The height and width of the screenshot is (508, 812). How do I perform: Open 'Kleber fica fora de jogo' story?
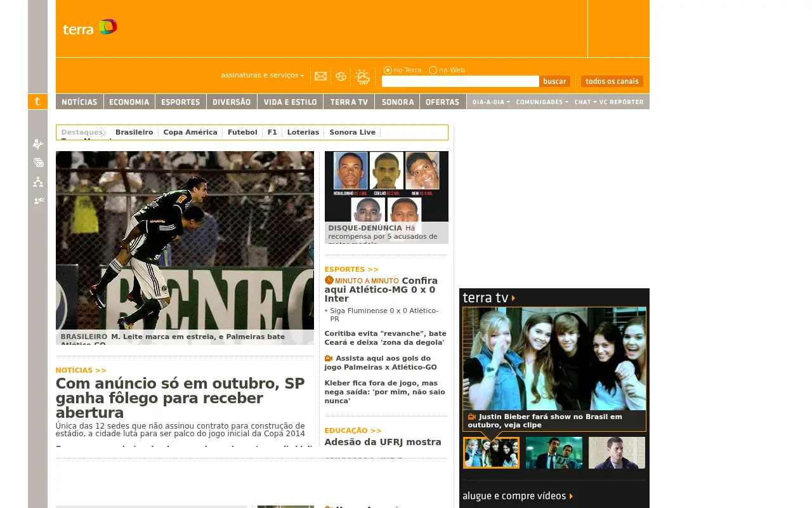pyautogui.click(x=385, y=392)
